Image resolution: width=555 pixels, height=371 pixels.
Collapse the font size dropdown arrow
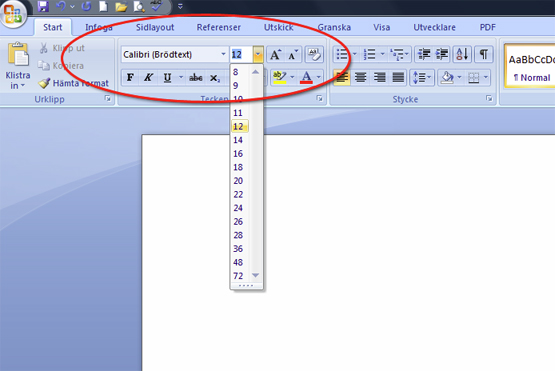tap(258, 55)
